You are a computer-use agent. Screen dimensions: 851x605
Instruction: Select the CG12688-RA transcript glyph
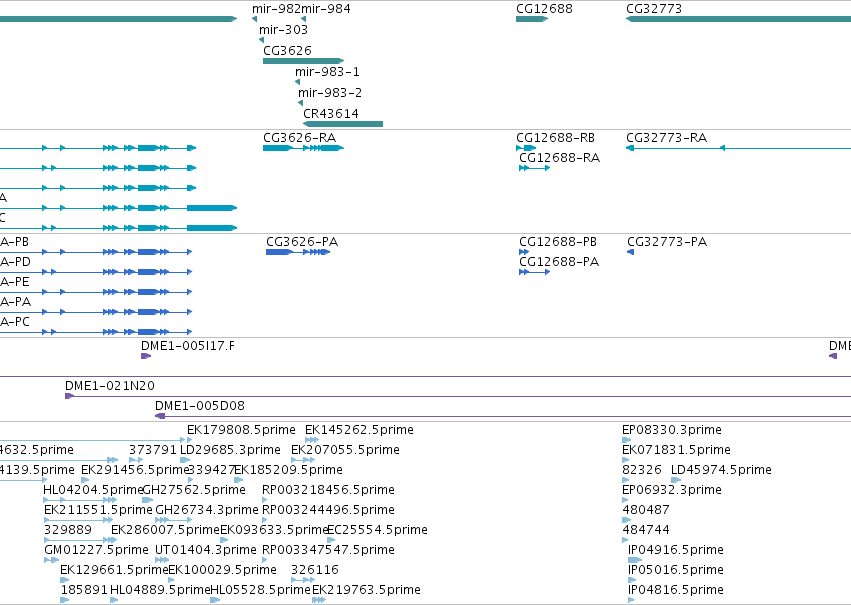535,168
